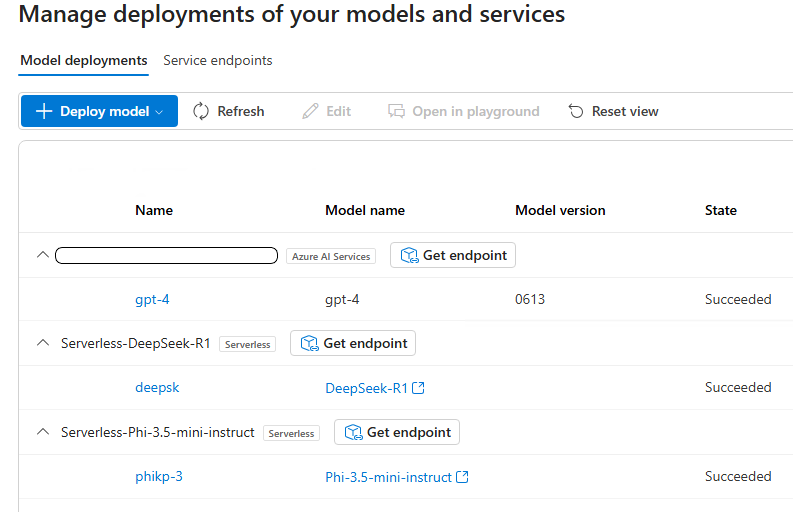Screen dimensions: 793x512
Task: Click external link icon beside Phi-3.5-mini-instruct
Action: point(462,477)
